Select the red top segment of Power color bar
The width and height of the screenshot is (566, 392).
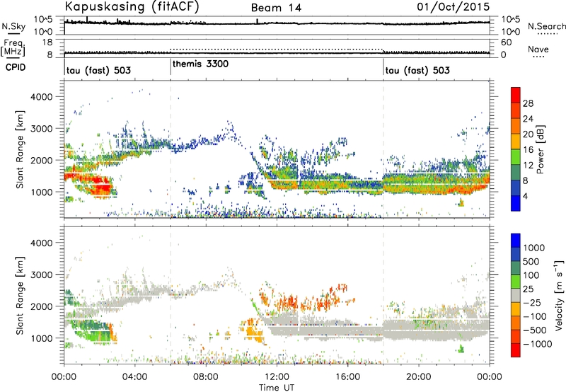pyautogui.click(x=516, y=96)
